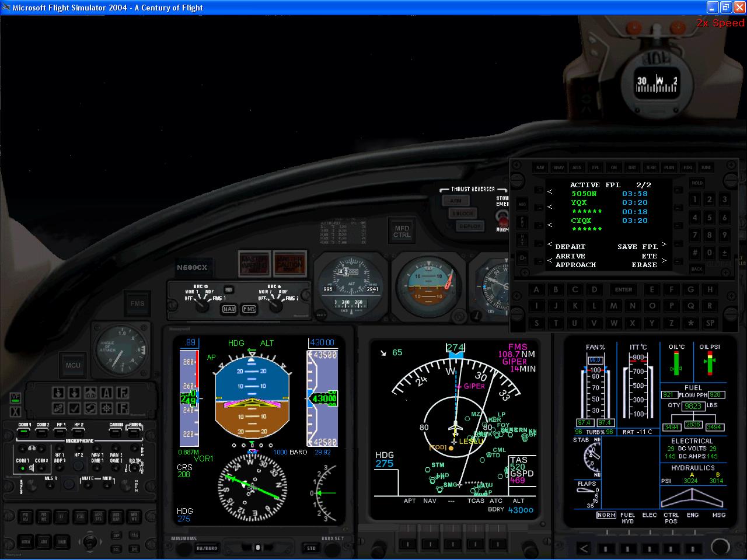This screenshot has width=747, height=560.
Task: Click the FM icon in the top row
Action: [122, 393]
